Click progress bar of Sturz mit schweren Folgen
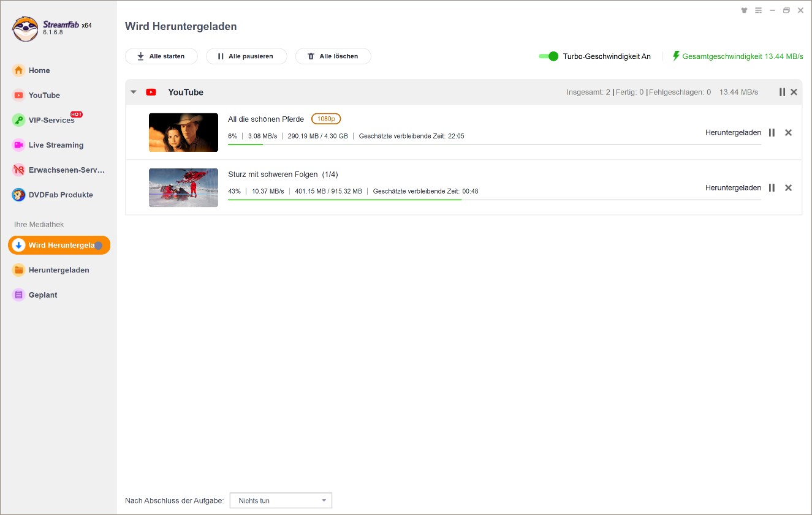This screenshot has width=812, height=515. (x=495, y=200)
